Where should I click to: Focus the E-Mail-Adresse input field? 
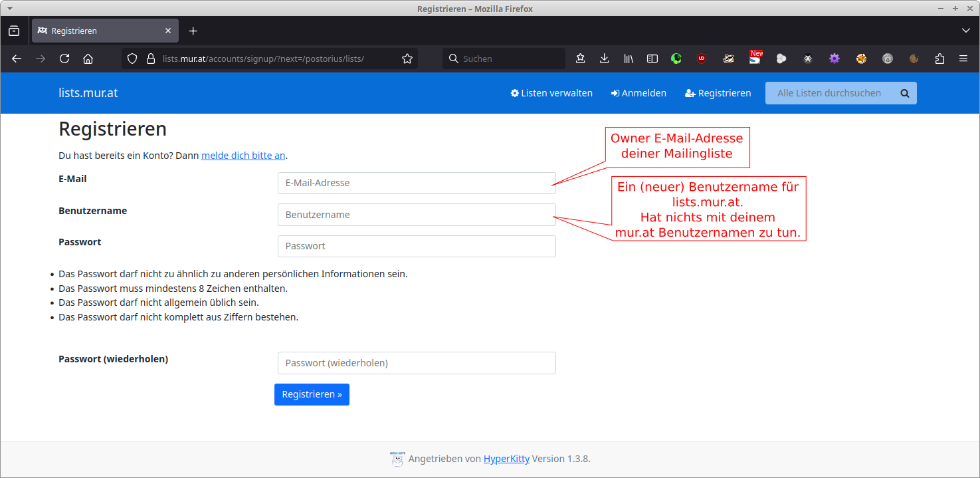pos(417,183)
